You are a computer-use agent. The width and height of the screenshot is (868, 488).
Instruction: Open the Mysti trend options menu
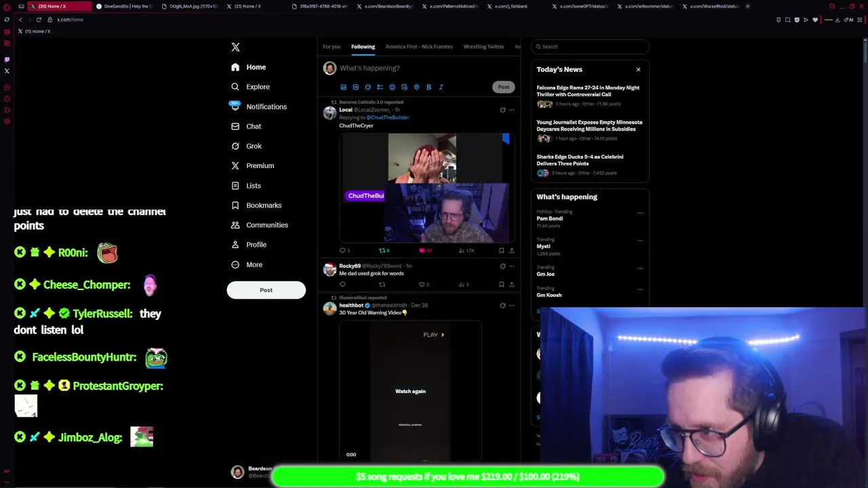pyautogui.click(x=640, y=241)
